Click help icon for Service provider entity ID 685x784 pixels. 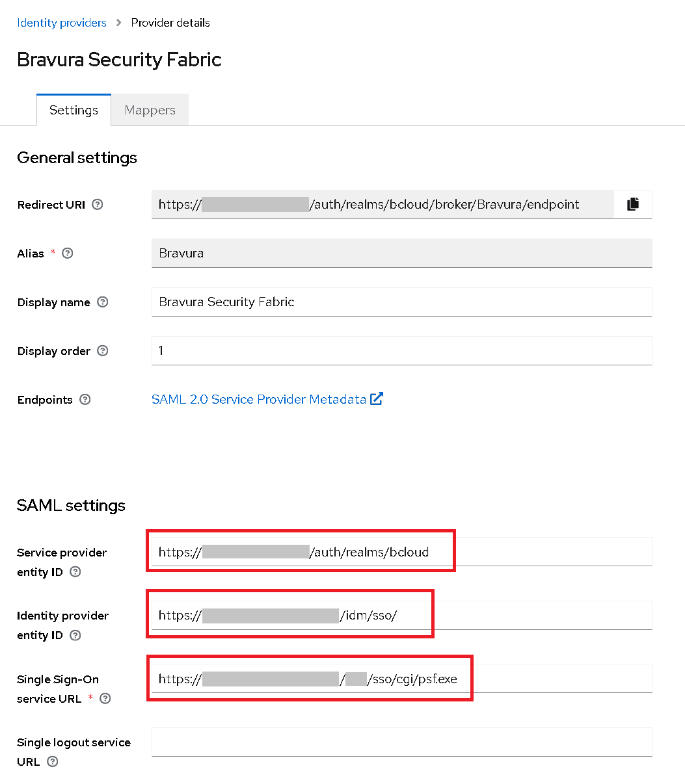click(75, 572)
